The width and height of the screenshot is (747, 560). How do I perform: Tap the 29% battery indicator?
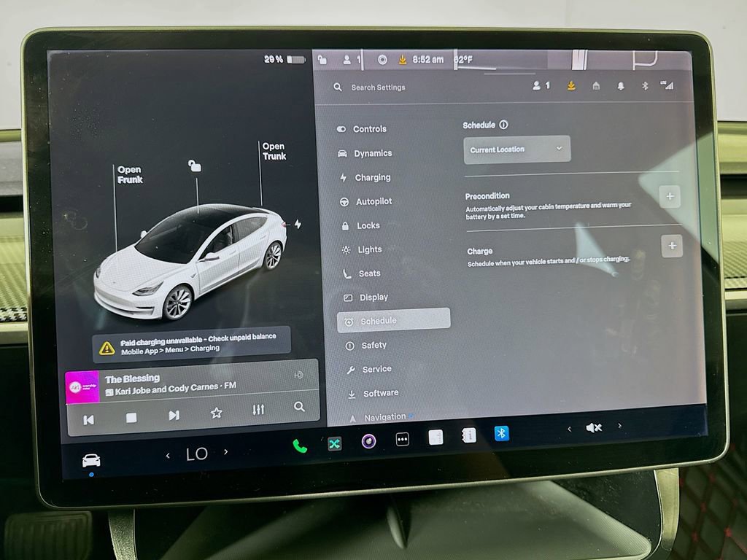[x=285, y=60]
